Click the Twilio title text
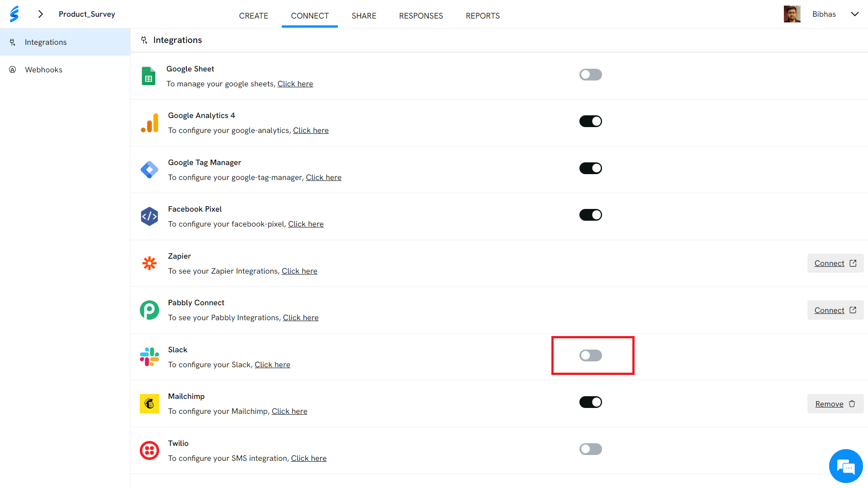868x488 pixels. click(x=178, y=443)
